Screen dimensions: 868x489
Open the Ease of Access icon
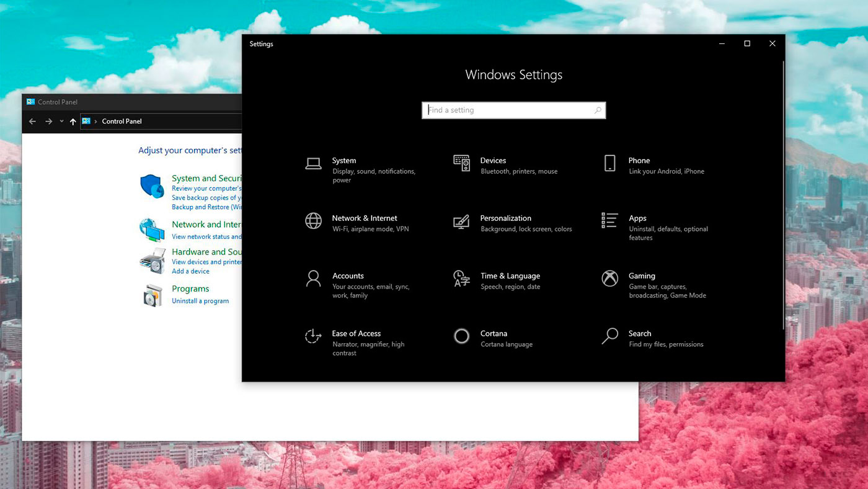pos(313,336)
